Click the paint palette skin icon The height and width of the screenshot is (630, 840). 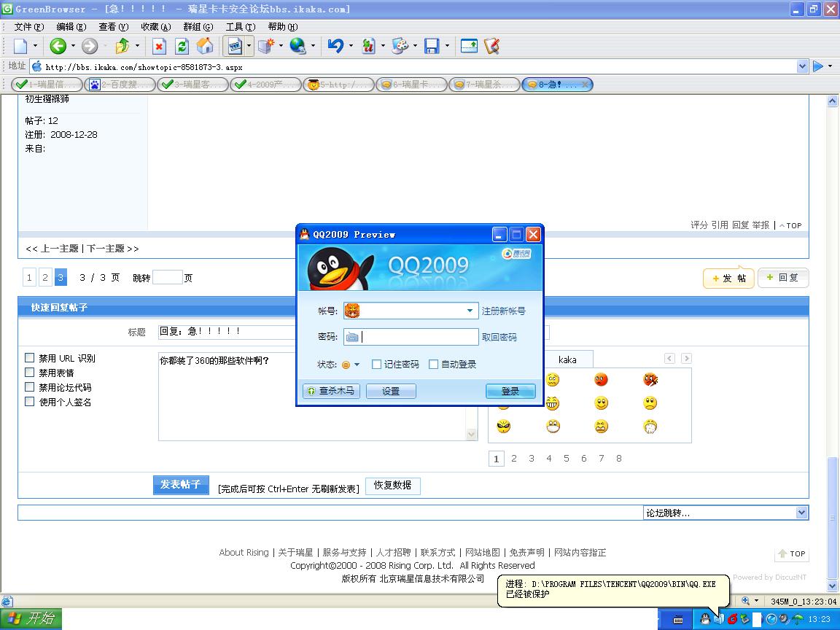(x=400, y=47)
